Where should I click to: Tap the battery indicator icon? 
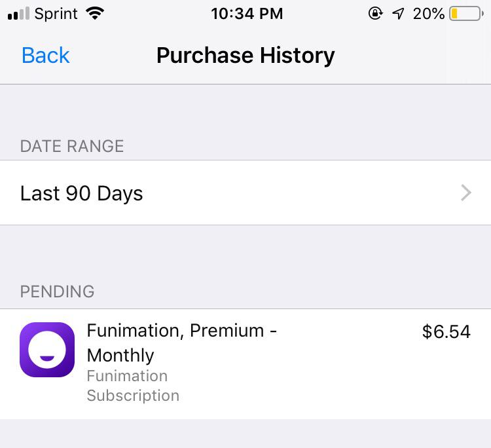465,13
